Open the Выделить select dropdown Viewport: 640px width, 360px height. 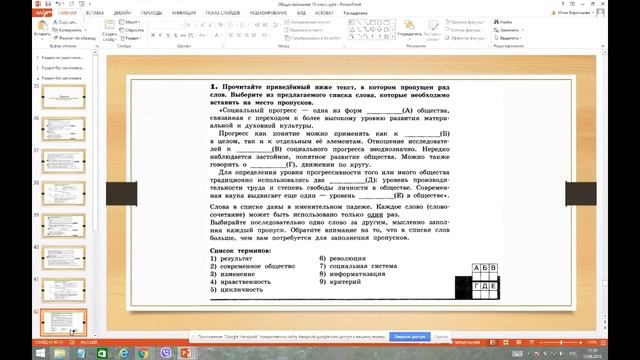508,38
